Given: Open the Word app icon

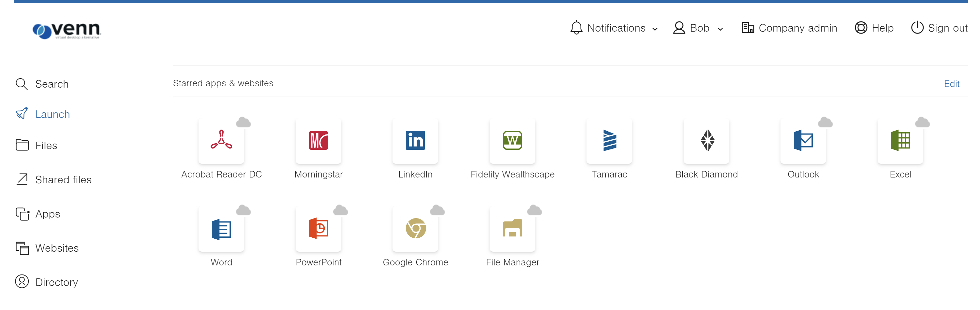Looking at the screenshot, I should pos(221,229).
